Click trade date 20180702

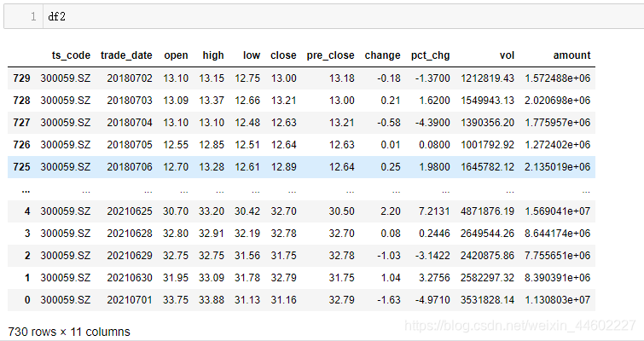click(x=130, y=78)
